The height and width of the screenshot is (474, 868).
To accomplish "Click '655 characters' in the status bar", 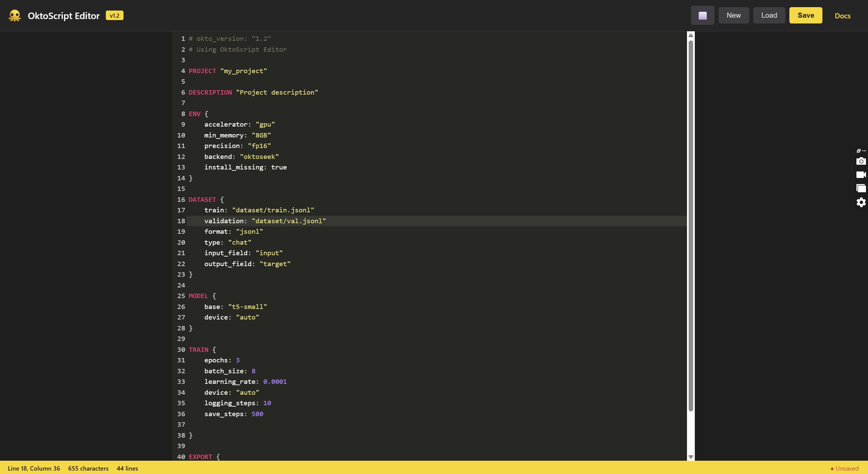I will (x=88, y=468).
